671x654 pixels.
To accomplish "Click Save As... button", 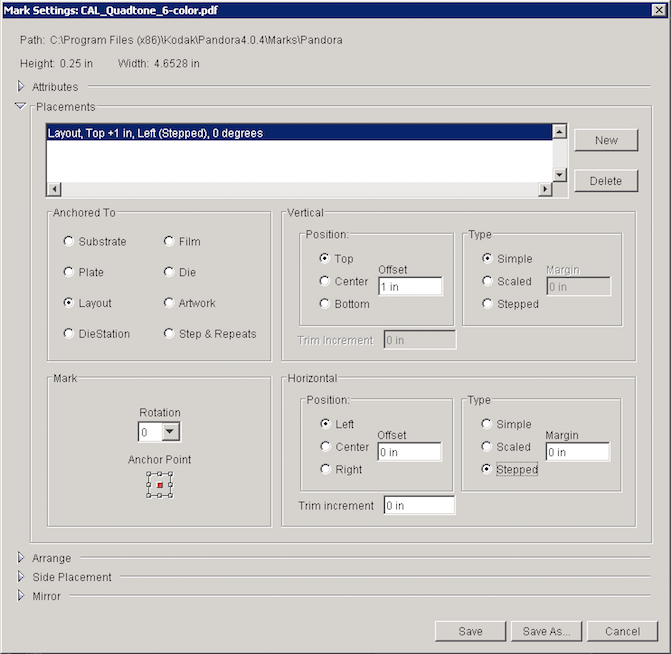I will [x=546, y=631].
